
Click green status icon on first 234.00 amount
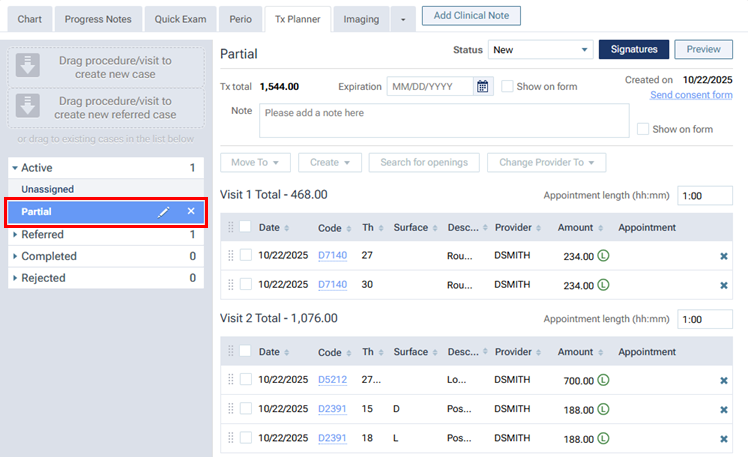pyautogui.click(x=604, y=256)
